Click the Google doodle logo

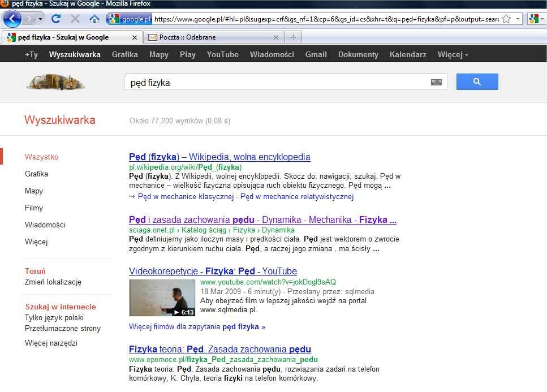coord(56,82)
